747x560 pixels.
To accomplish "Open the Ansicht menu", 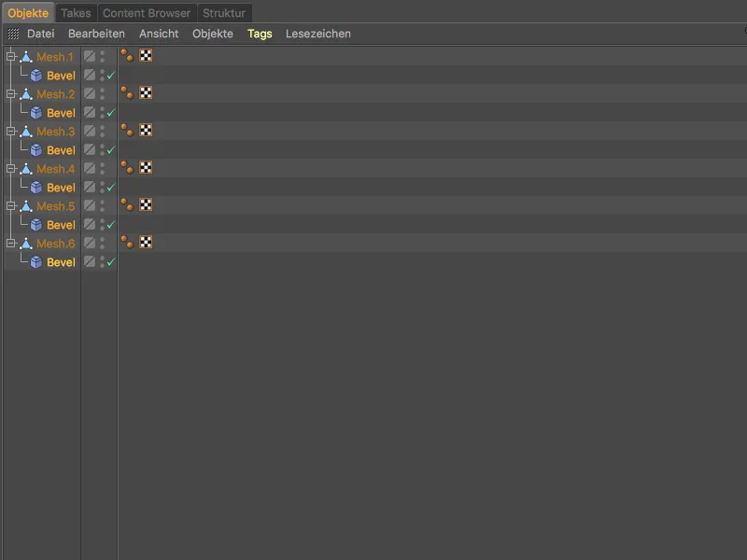I will (159, 34).
